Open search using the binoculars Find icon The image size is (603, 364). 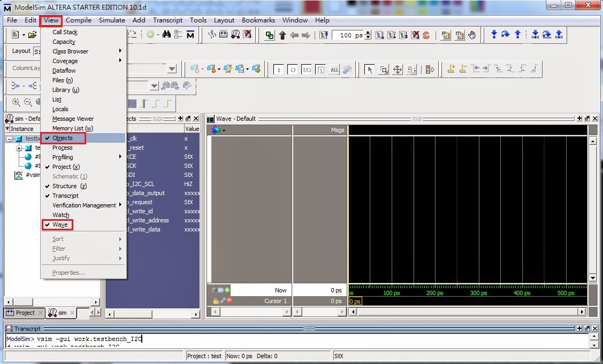[167, 34]
